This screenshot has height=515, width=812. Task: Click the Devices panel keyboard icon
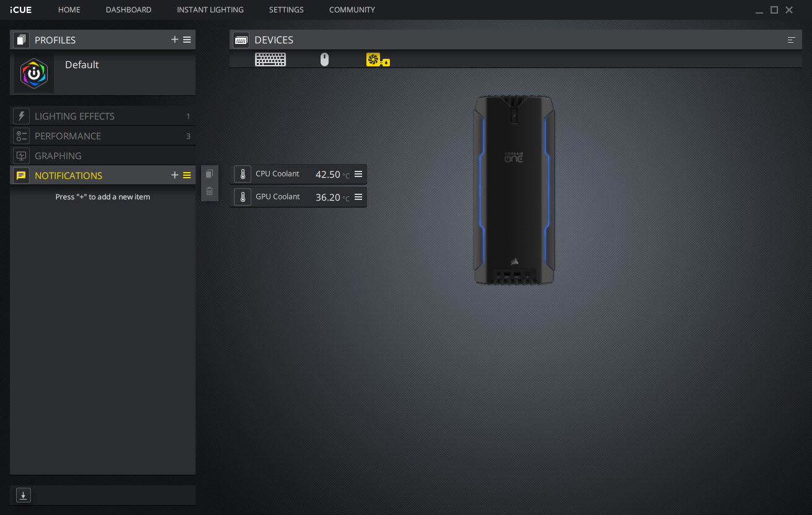tap(241, 40)
